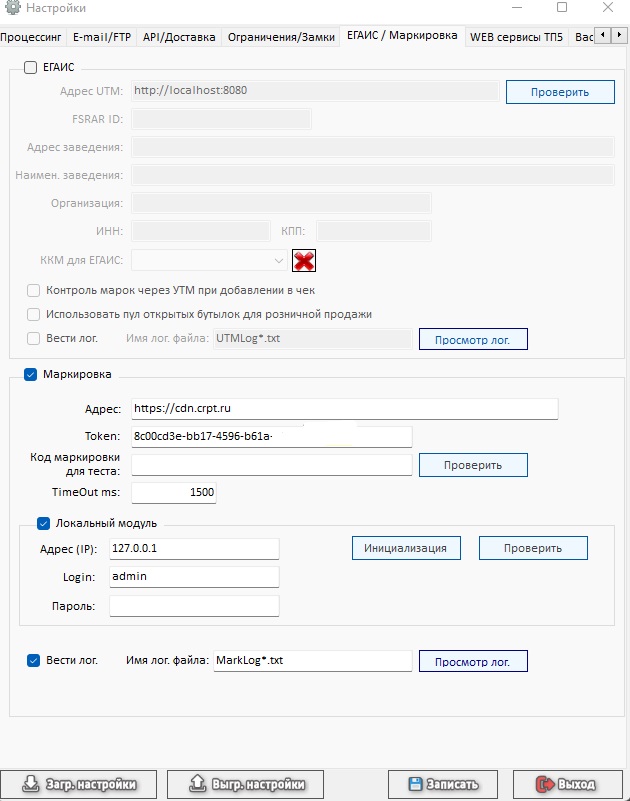Save settings with the Записать button
The height and width of the screenshot is (801, 630).
443,784
